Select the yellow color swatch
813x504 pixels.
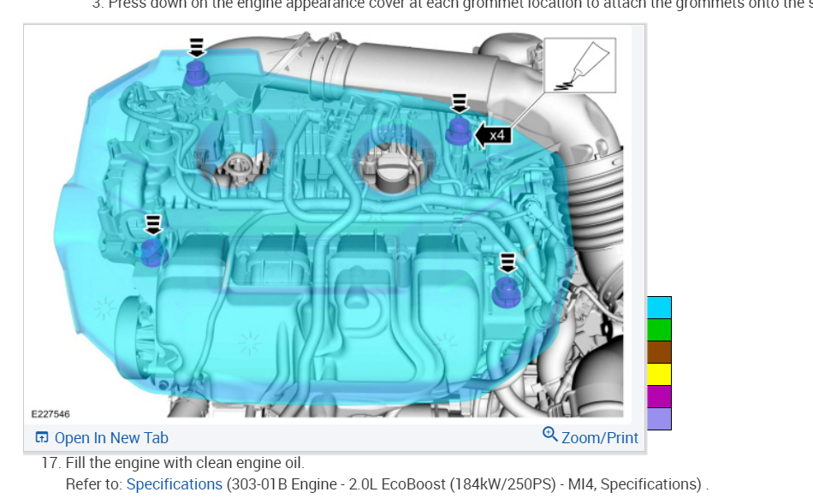[x=659, y=375]
